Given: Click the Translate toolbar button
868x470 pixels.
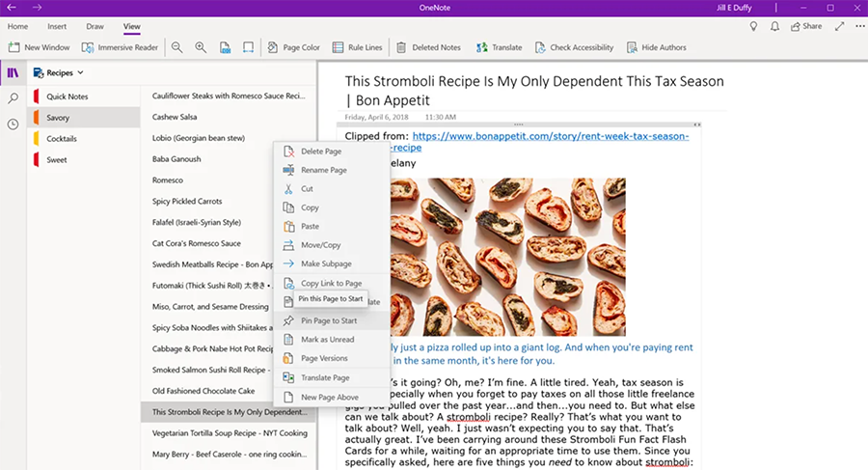Looking at the screenshot, I should point(500,47).
